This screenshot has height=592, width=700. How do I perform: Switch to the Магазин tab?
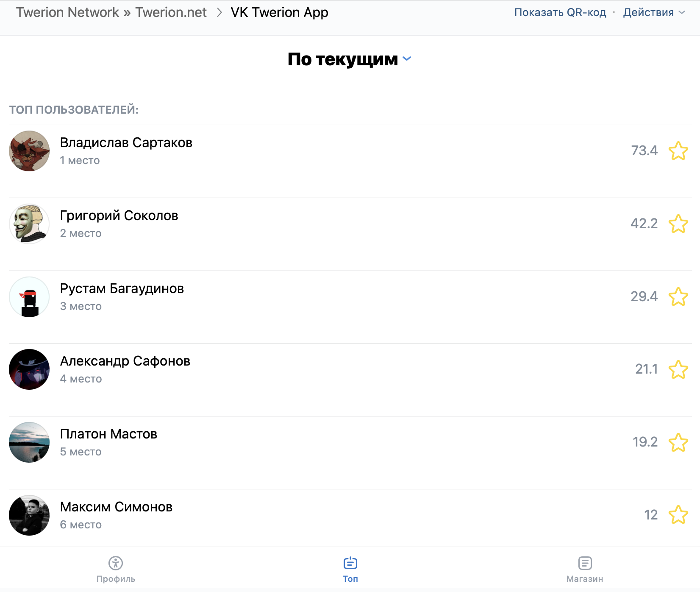585,570
